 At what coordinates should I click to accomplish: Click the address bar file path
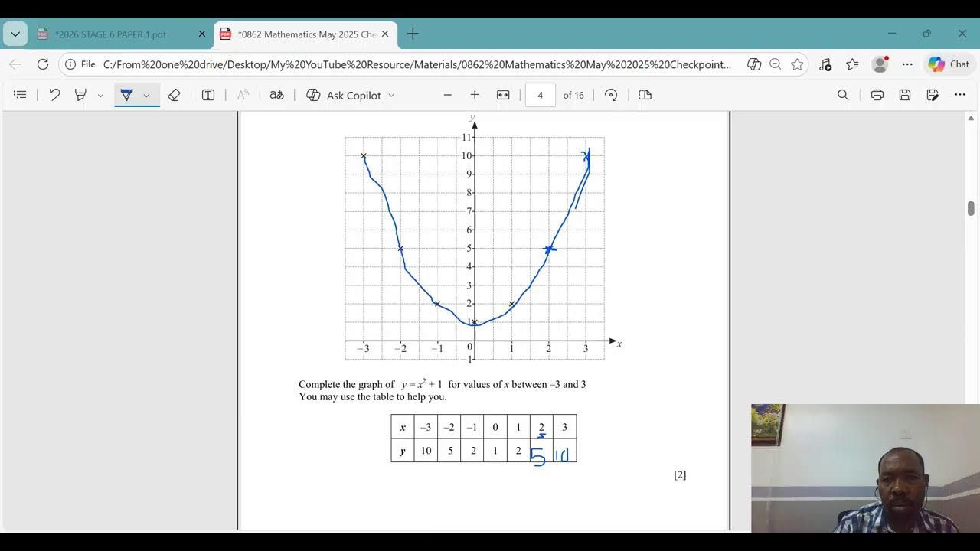(x=417, y=64)
